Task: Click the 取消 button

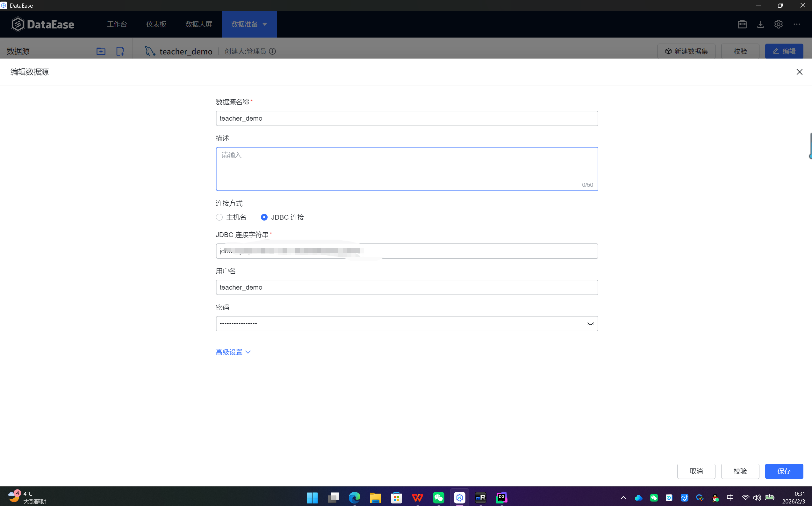Action: coord(696,471)
